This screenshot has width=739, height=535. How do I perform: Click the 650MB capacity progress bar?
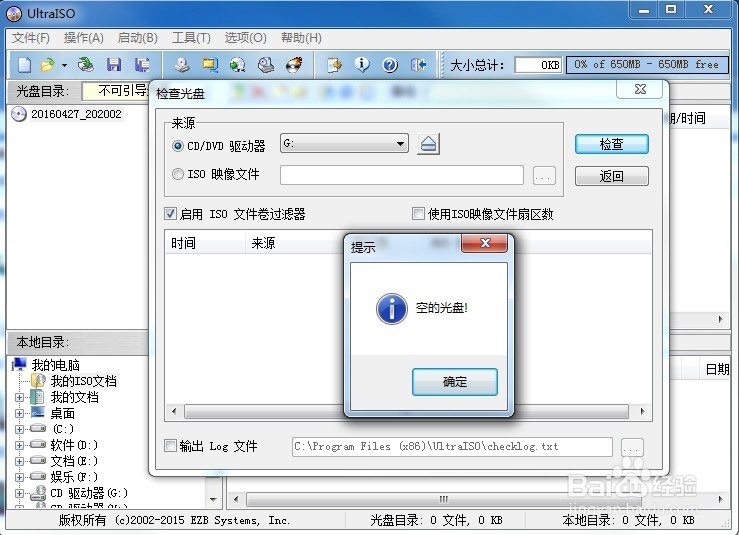pos(647,65)
